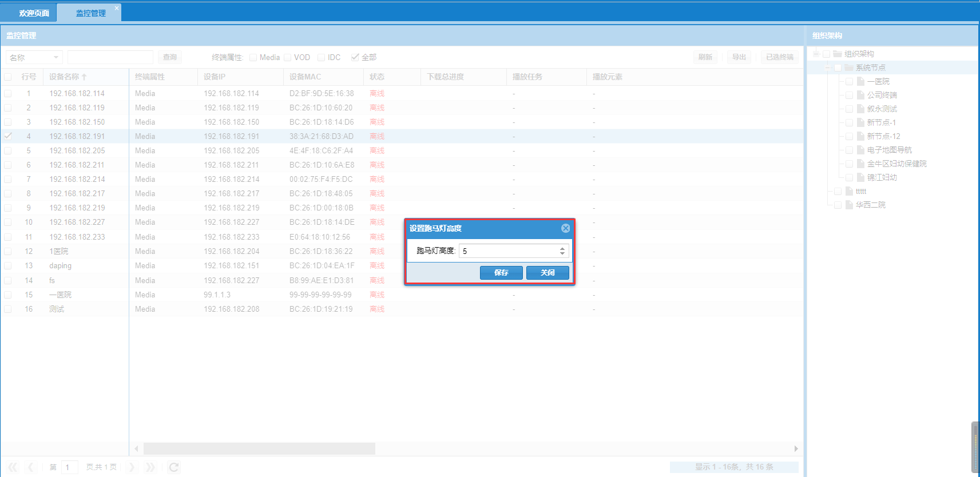980x477 pixels.
Task: Click the horizontal scrollbar left arrow
Action: click(x=136, y=448)
